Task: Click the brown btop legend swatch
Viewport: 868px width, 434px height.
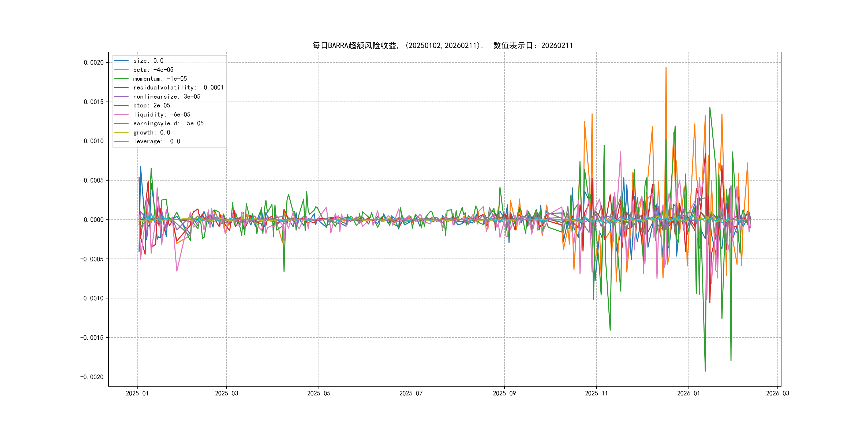Action: coord(121,106)
